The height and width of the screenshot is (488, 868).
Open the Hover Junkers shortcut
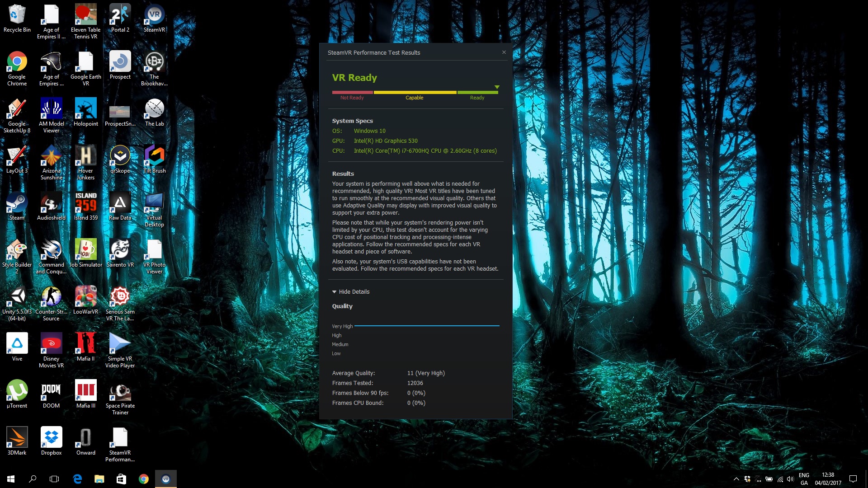point(85,163)
